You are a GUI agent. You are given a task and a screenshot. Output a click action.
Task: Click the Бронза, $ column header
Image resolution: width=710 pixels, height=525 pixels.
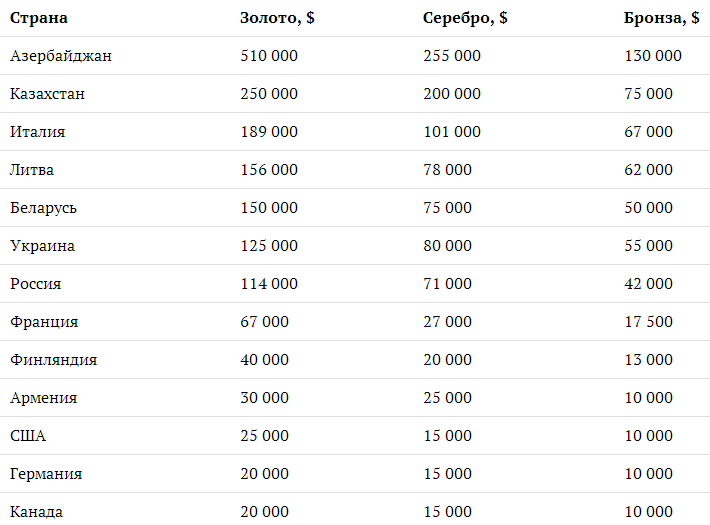pos(662,18)
